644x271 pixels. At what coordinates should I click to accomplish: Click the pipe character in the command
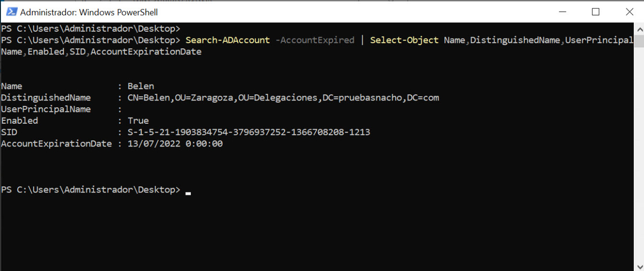362,40
